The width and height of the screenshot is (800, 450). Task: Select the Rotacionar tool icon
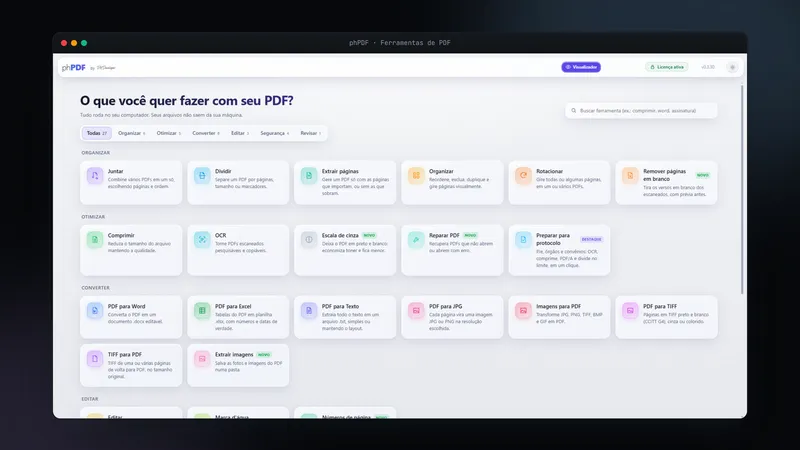[523, 176]
